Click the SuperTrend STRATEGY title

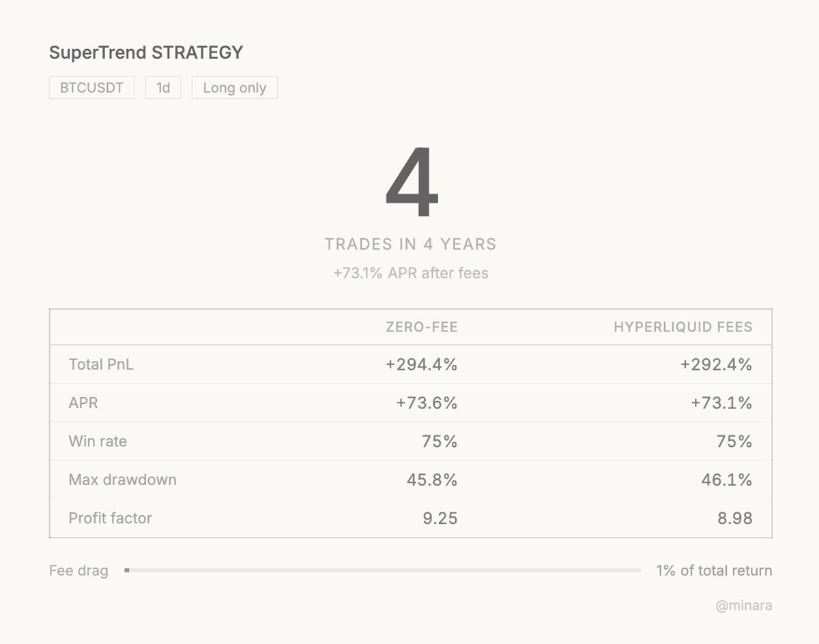click(x=146, y=53)
